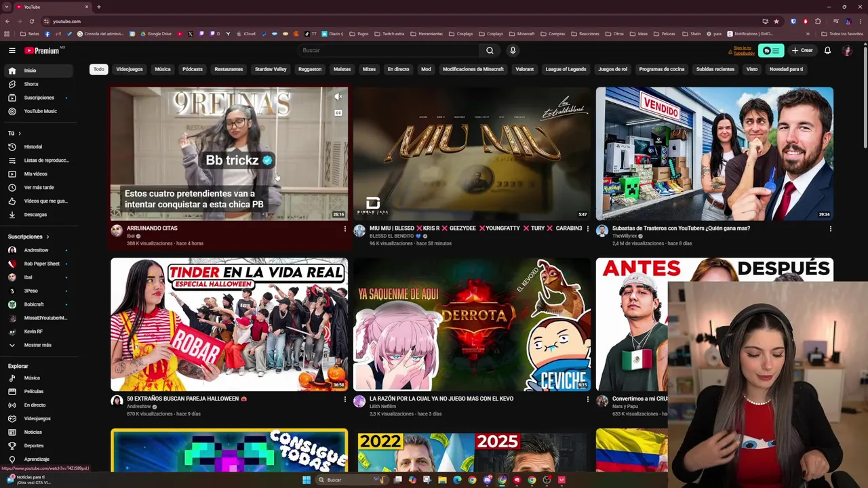Open the account avatar menu
The height and width of the screenshot is (488, 868).
(847, 50)
